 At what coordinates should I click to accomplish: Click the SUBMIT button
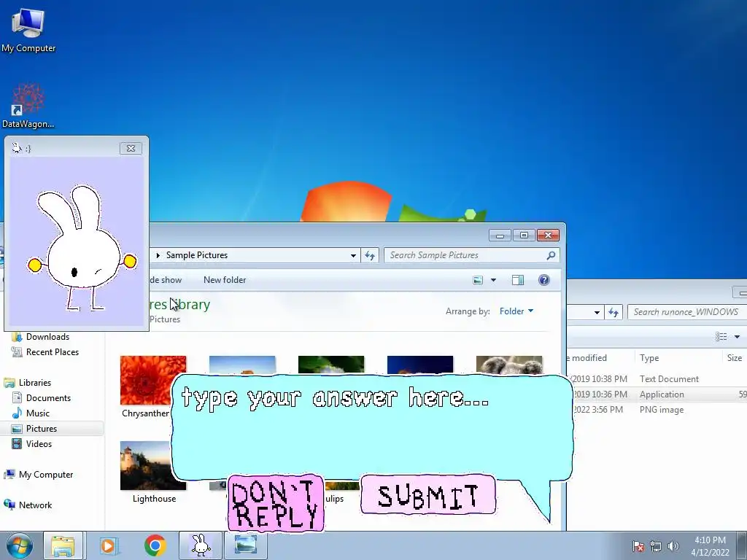(427, 495)
